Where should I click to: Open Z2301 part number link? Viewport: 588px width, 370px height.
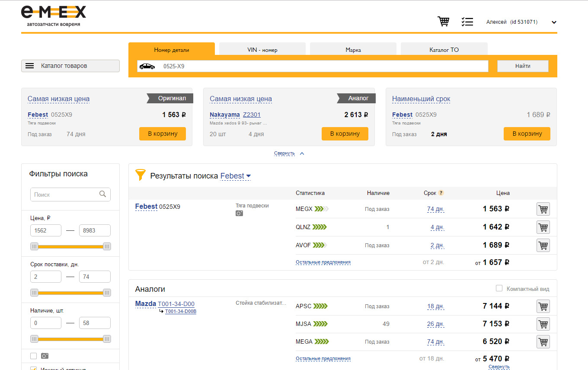coord(252,115)
